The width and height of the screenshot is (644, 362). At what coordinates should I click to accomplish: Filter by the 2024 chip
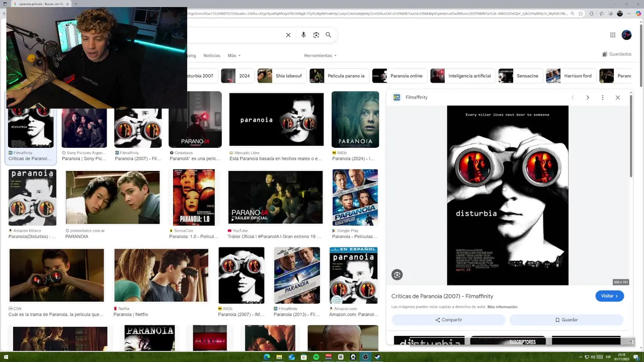[237, 76]
